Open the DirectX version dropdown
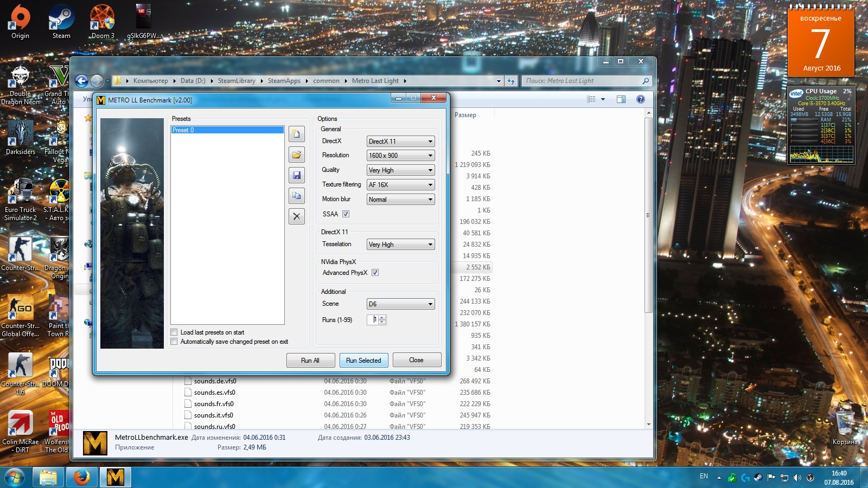The height and width of the screenshot is (488, 868). tap(400, 142)
